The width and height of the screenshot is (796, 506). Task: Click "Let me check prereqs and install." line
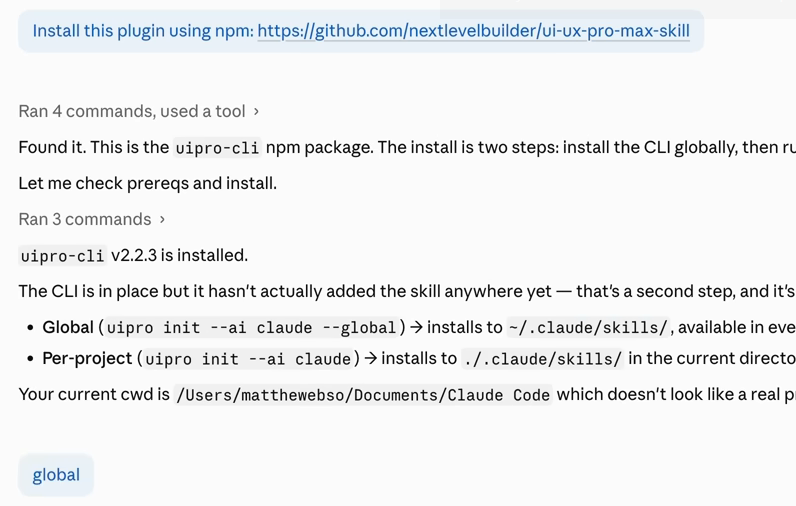[x=148, y=183]
